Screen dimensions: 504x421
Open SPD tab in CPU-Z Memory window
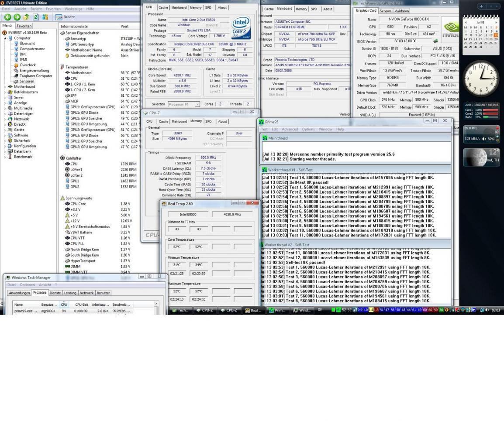209,121
